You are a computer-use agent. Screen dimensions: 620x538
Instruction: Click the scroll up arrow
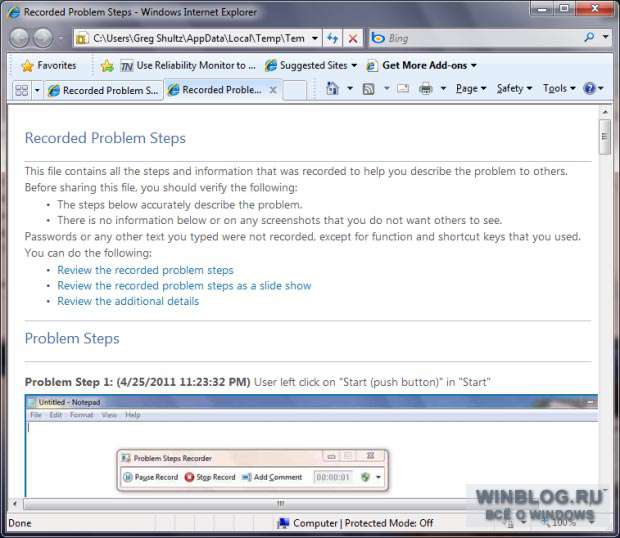pyautogui.click(x=605, y=112)
